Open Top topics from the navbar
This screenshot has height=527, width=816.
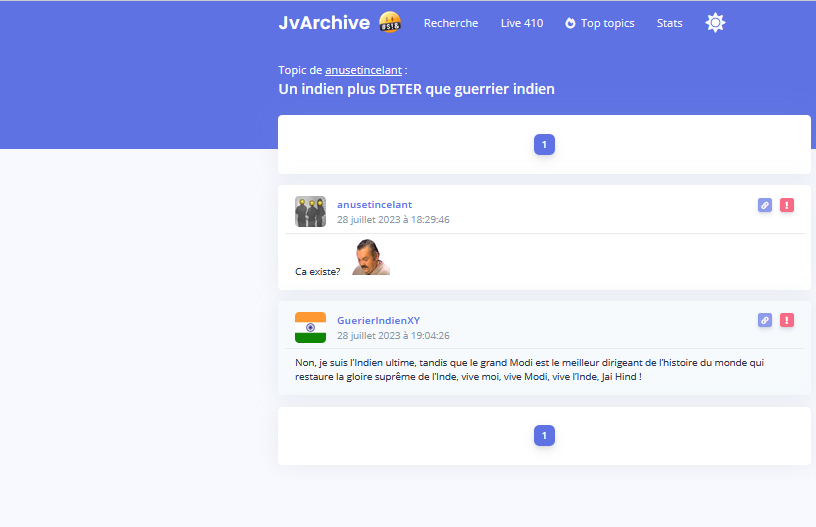pyautogui.click(x=599, y=23)
